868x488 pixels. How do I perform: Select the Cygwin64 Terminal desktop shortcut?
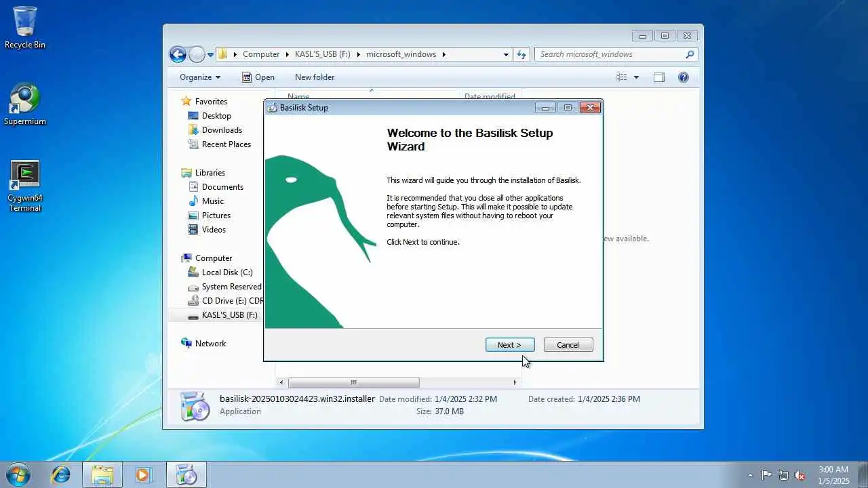(25, 186)
